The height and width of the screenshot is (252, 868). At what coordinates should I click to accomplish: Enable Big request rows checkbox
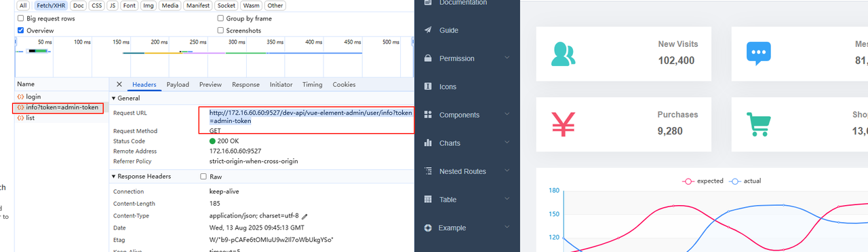click(x=20, y=19)
